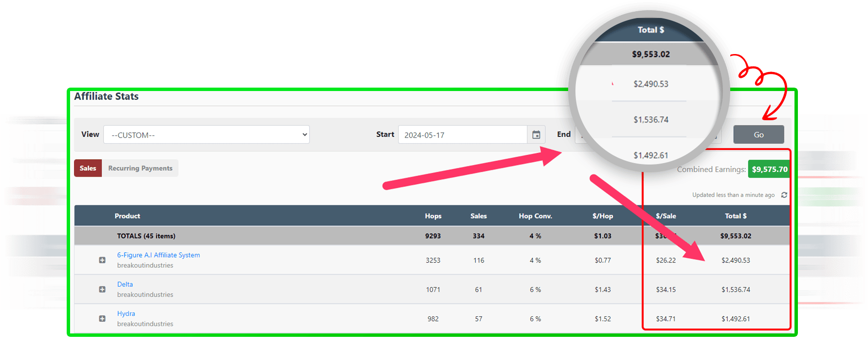This screenshot has height=349, width=868.
Task: Open the Hydra product link
Action: click(126, 313)
